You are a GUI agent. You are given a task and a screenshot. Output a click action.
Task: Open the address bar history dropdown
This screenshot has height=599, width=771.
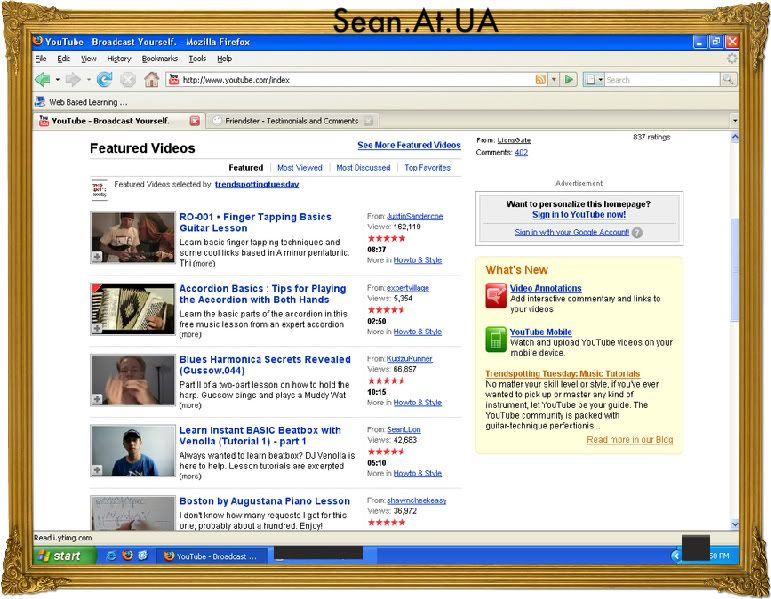[x=553, y=79]
